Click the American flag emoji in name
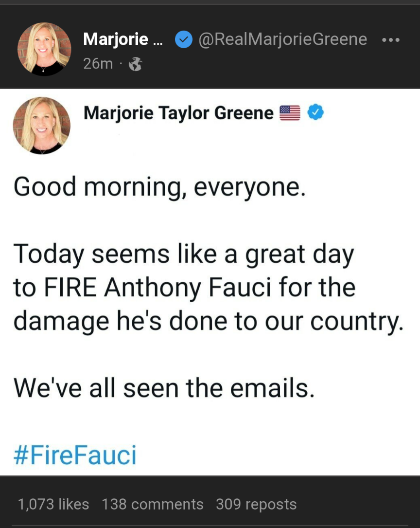Image resolution: width=420 pixels, height=528 pixels. 290,113
